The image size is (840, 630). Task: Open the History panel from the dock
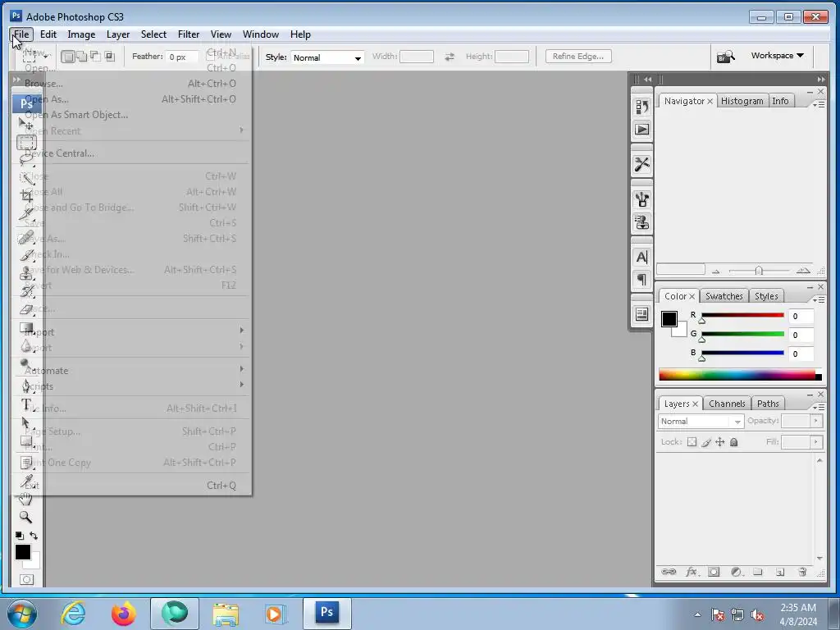pos(641,107)
